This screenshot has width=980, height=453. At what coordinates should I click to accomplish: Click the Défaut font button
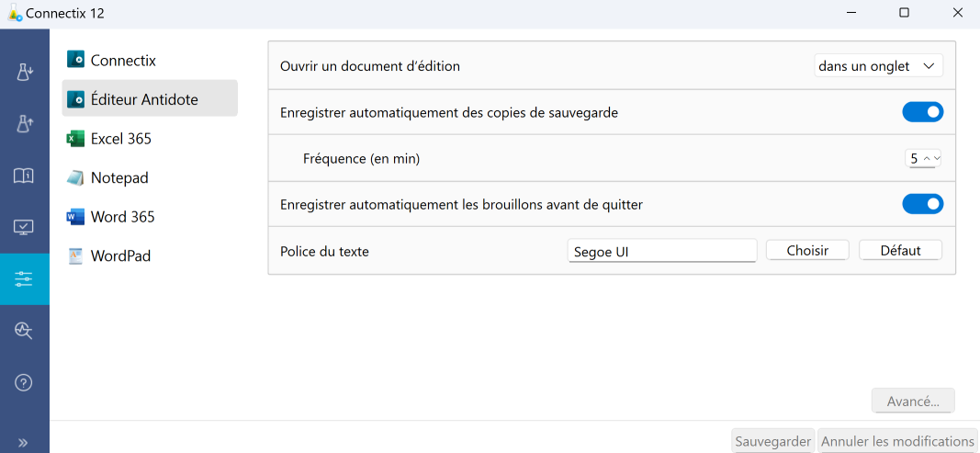coord(900,250)
